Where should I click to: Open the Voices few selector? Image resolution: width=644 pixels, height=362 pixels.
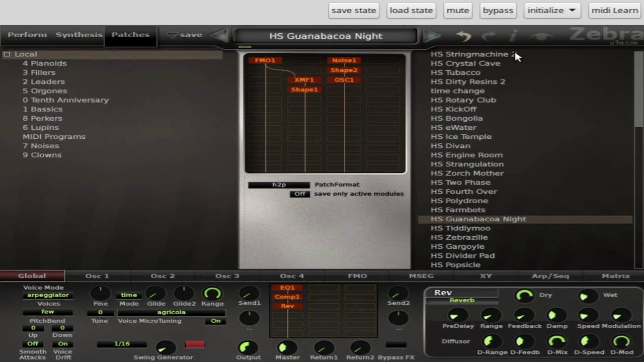point(48,312)
